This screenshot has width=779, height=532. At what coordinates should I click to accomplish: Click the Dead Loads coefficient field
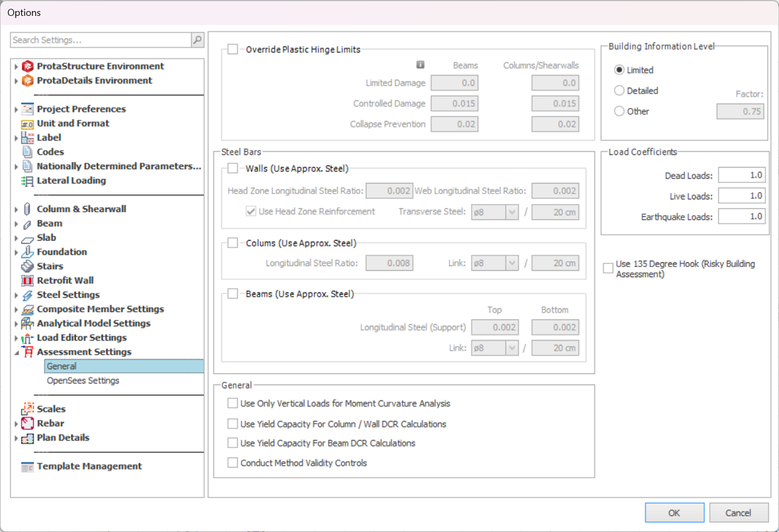(741, 176)
